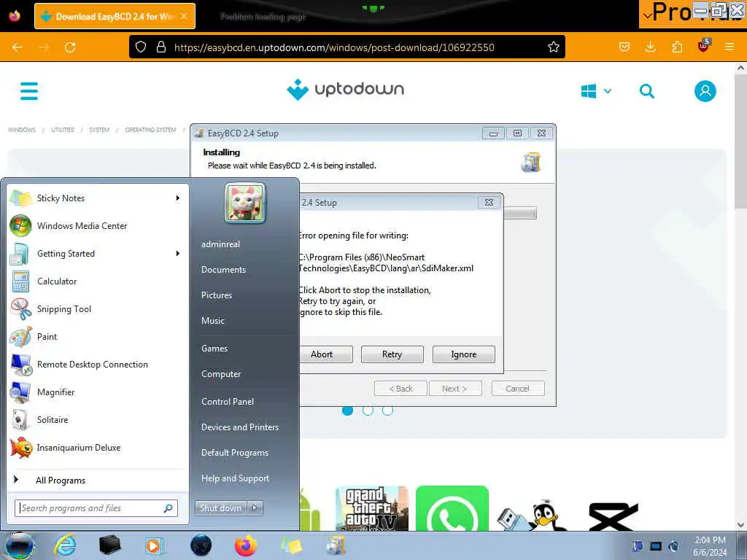
Task: Click Abort in the error dialog
Action: click(x=322, y=354)
